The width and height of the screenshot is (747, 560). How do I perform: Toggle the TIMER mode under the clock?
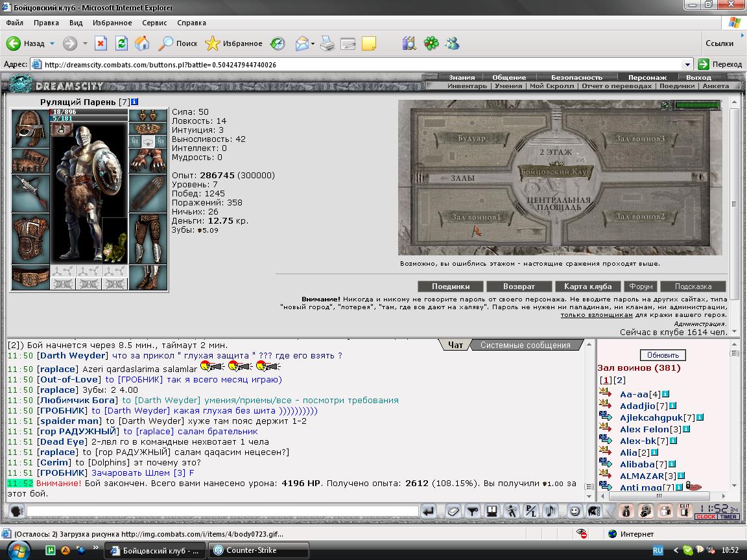point(728,516)
